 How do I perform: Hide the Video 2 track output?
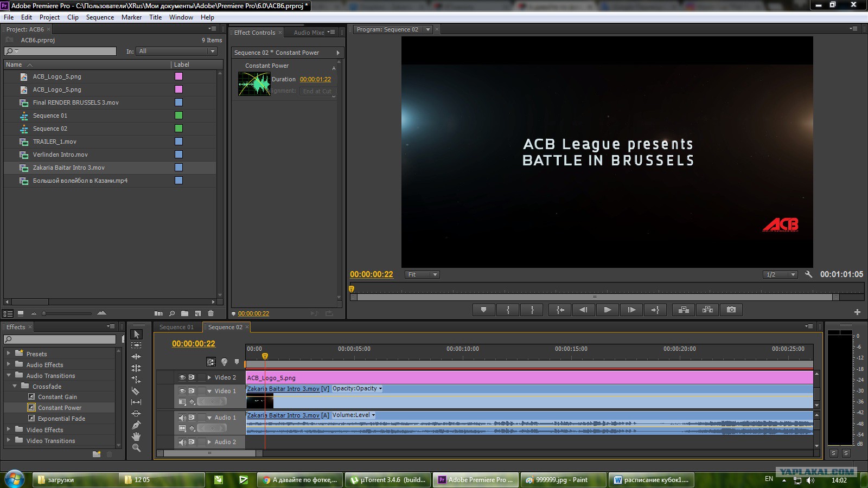tap(182, 377)
